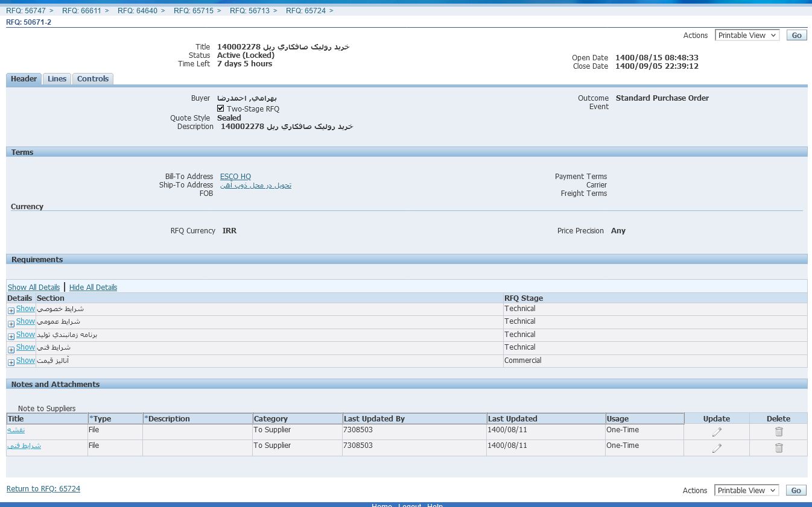Open breadcrumb RFQ: 56747
This screenshot has height=507, width=812.
[x=26, y=11]
